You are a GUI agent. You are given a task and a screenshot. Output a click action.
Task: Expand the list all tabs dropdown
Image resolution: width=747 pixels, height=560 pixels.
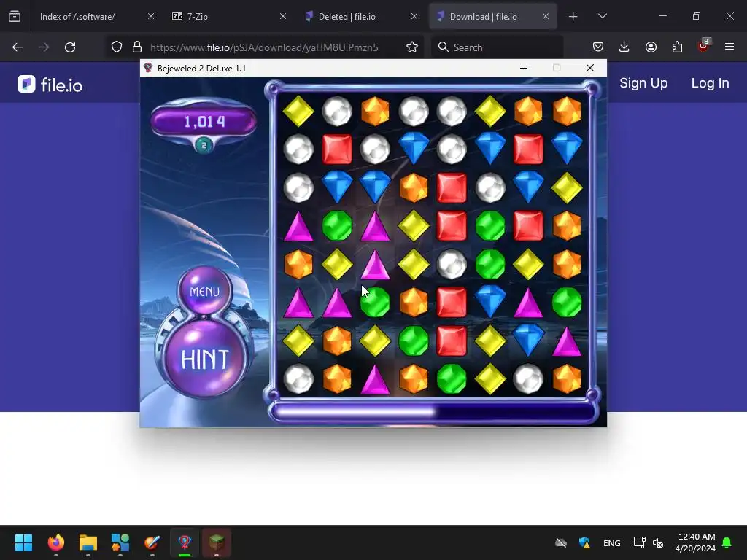[x=602, y=16]
